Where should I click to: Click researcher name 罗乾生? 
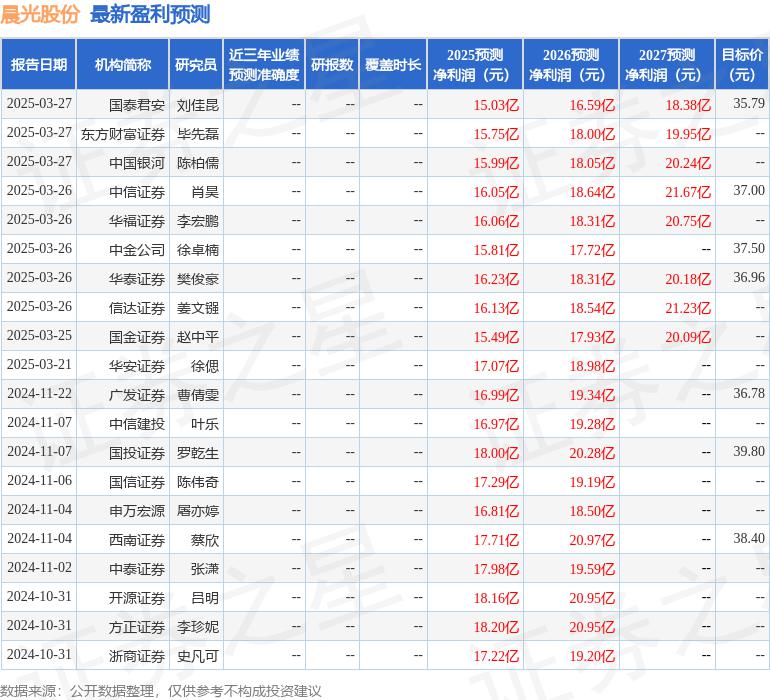(x=197, y=453)
